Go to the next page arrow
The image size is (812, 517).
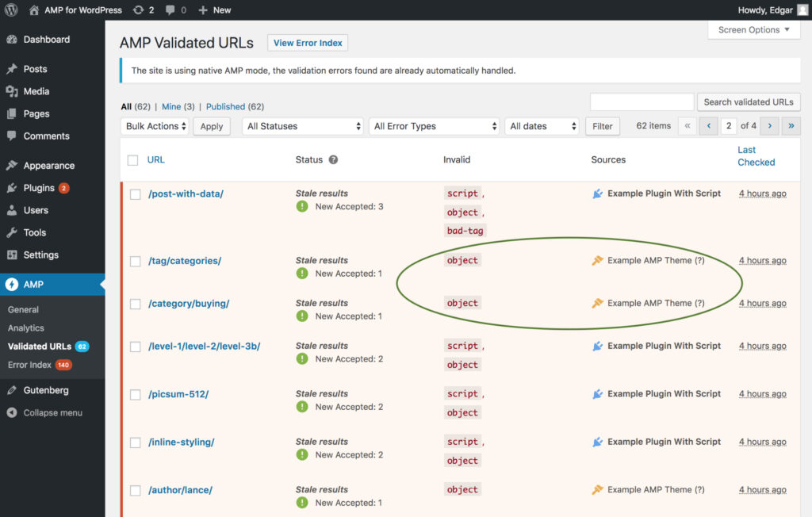769,126
